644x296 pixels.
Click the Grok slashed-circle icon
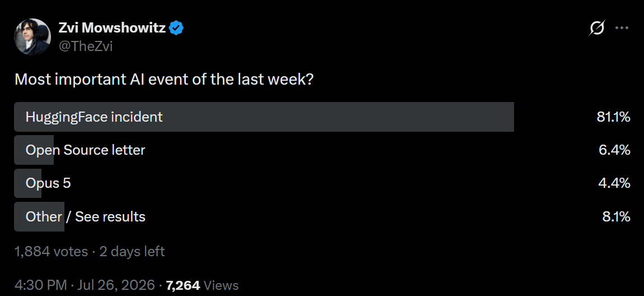[x=596, y=28]
